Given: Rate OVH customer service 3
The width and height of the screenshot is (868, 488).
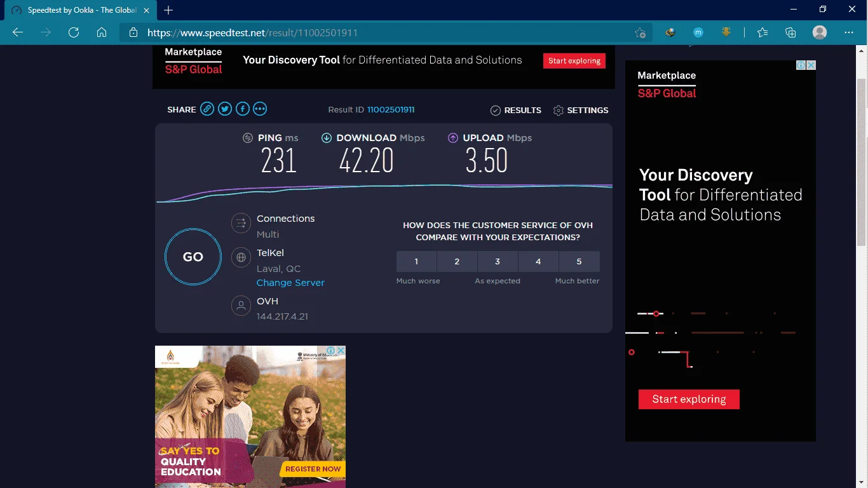Looking at the screenshot, I should pyautogui.click(x=498, y=261).
